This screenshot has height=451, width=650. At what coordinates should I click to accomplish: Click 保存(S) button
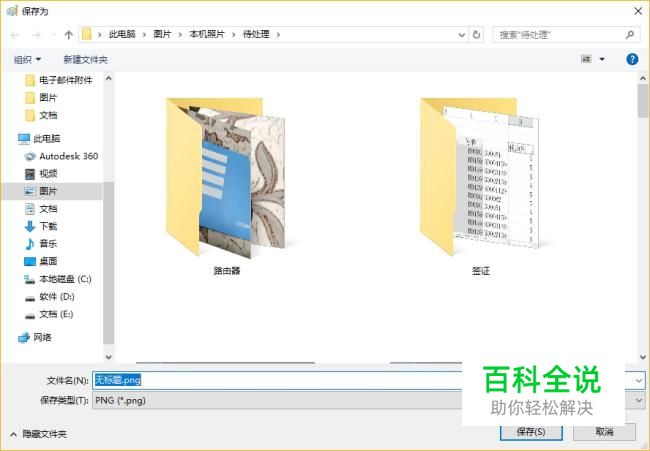click(x=531, y=432)
